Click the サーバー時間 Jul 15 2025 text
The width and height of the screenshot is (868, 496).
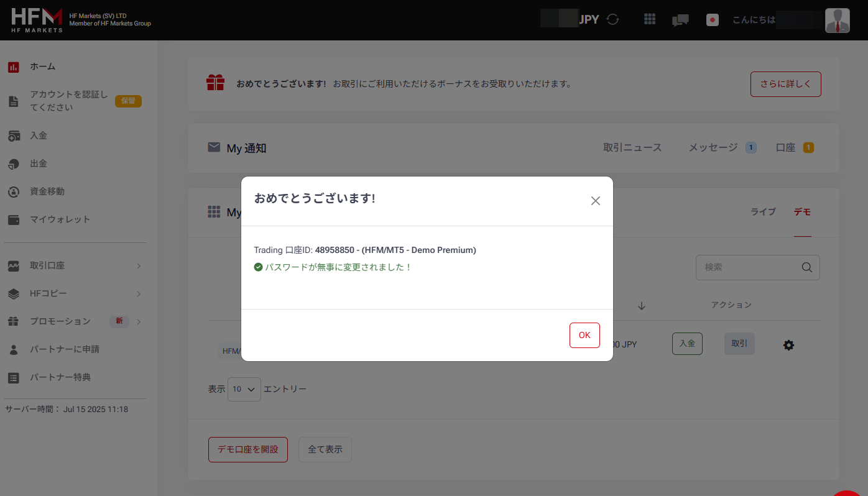click(67, 409)
